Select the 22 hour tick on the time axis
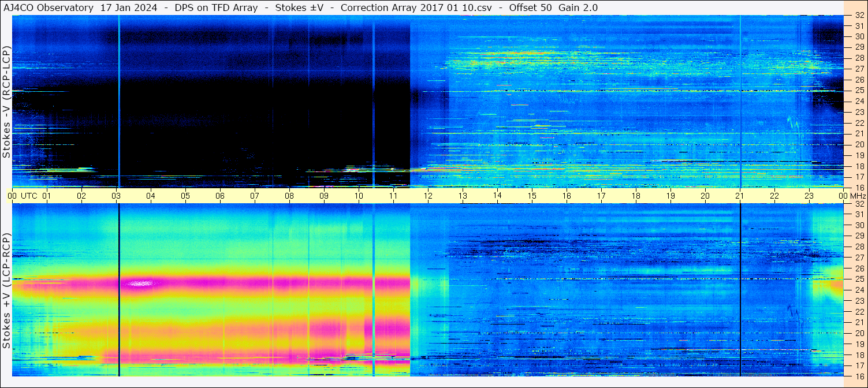The width and height of the screenshot is (868, 388). [774, 196]
